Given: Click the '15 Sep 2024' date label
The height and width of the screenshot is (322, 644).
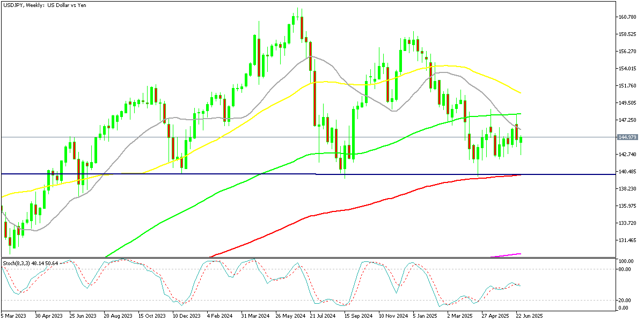Looking at the screenshot, I should (x=358, y=317).
